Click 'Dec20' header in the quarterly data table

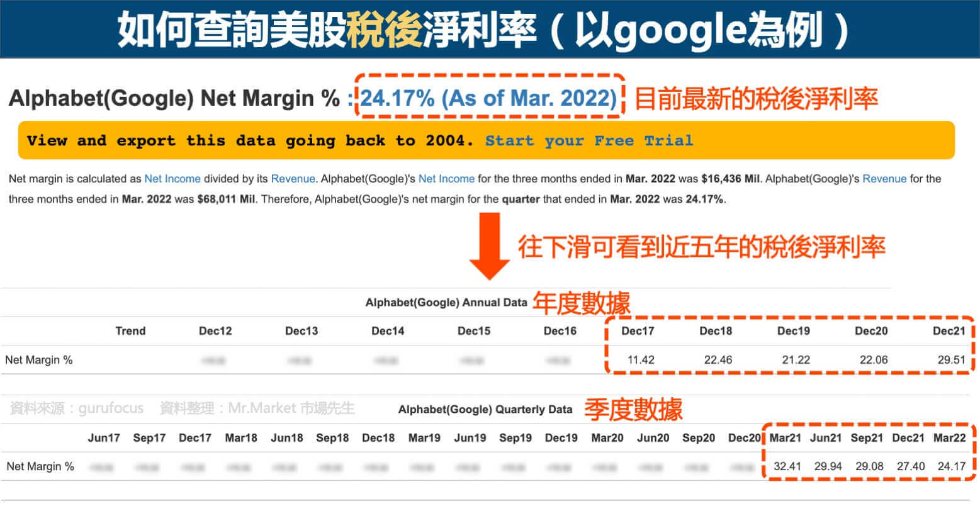tap(745, 438)
